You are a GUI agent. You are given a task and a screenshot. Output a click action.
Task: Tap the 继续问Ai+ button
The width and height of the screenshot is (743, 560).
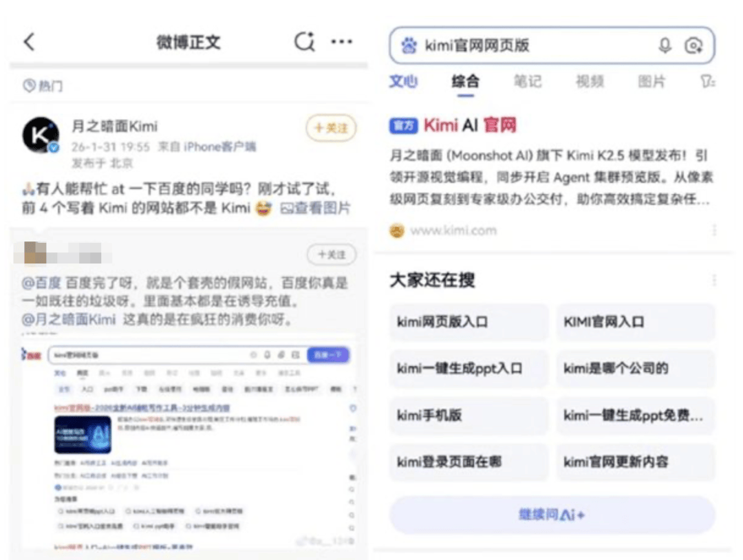[552, 515]
